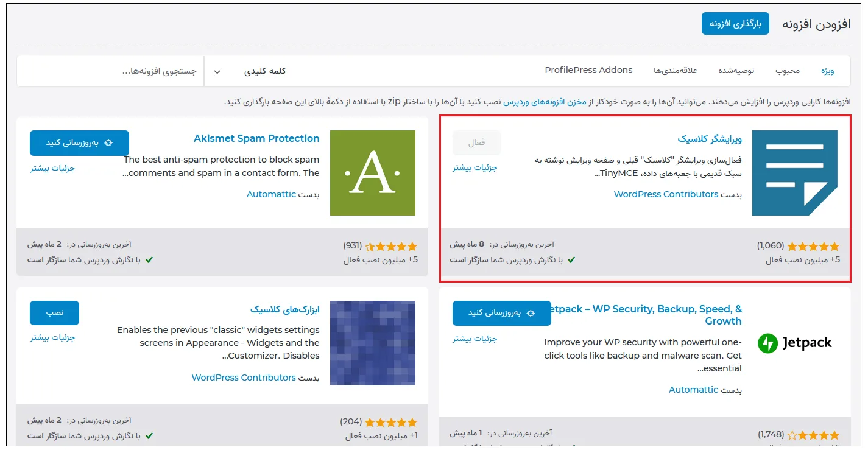Click the "بارگذاری افزونه" upload plugin button
This screenshot has height=450, width=868.
click(735, 24)
